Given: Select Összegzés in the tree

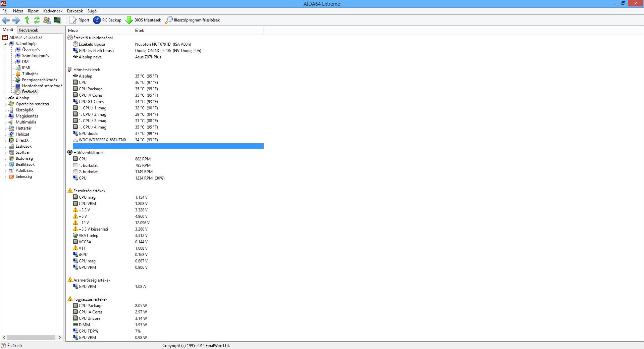Looking at the screenshot, I should point(31,50).
